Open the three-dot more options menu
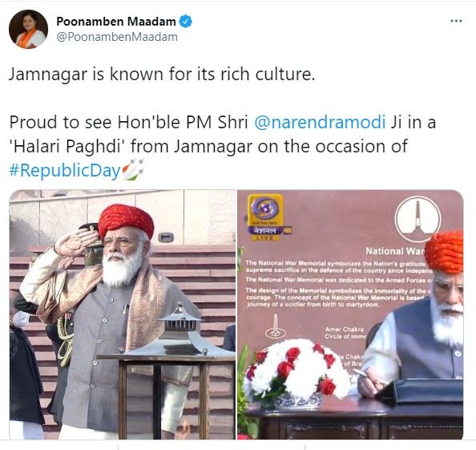The width and height of the screenshot is (476, 450). point(456,21)
